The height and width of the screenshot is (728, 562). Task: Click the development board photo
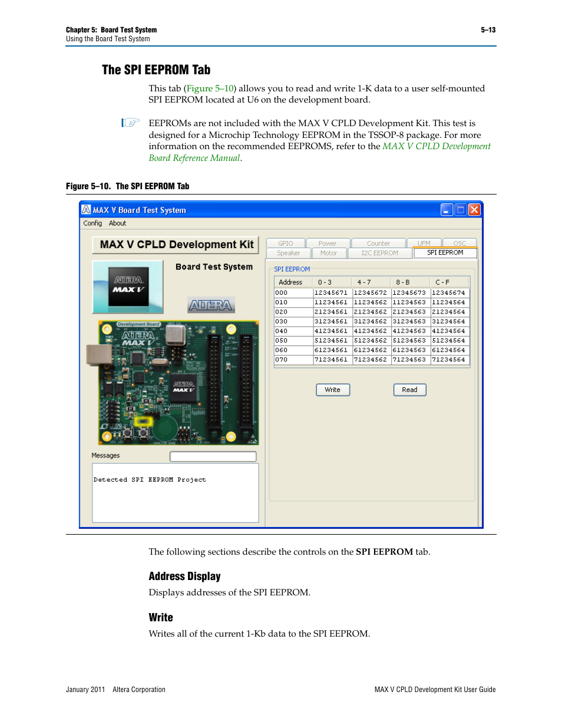tap(173, 383)
